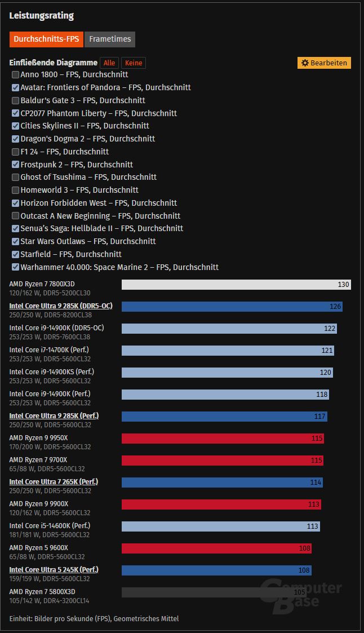Switch to the Durchschnitts-FPS tab

click(46, 39)
